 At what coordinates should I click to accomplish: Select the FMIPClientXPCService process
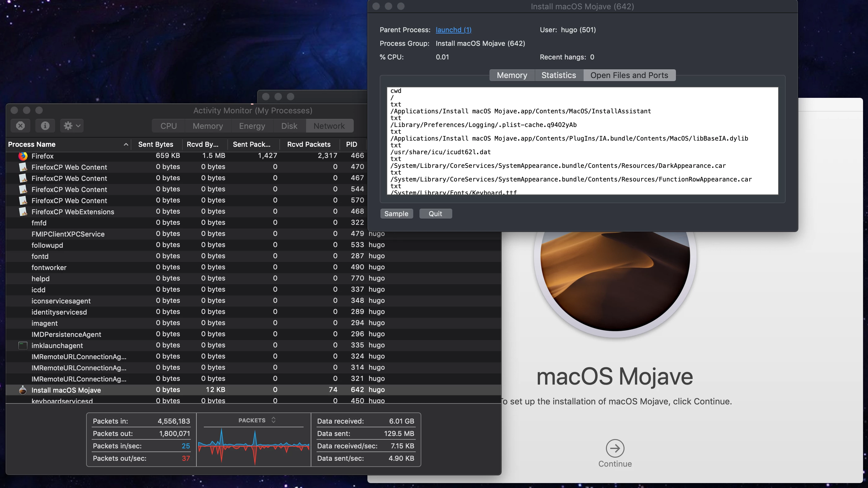[253, 234]
